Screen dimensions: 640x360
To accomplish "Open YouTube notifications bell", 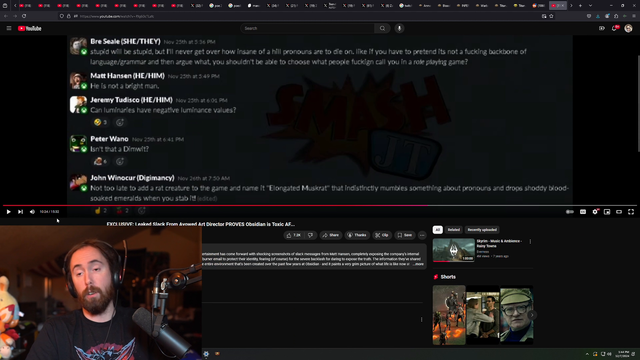I will [615, 28].
